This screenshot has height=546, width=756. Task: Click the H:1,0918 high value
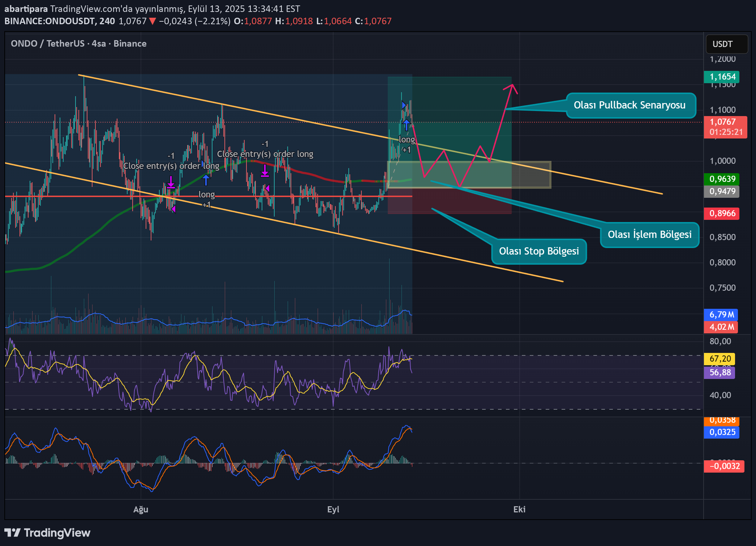294,21
